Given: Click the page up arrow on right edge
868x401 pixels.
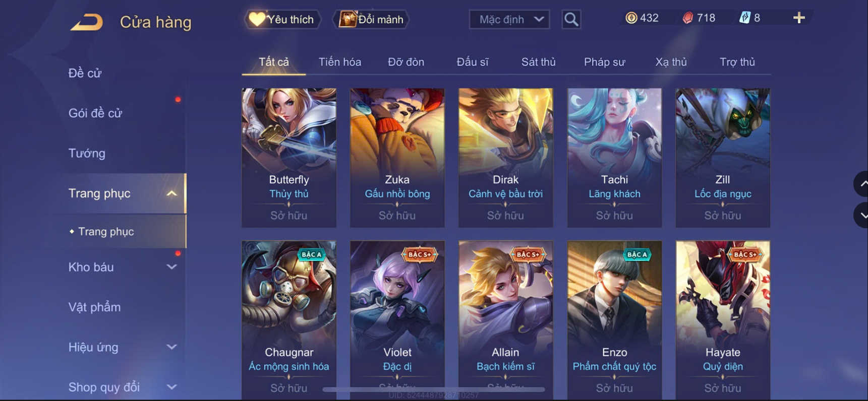Looking at the screenshot, I should click(x=861, y=184).
